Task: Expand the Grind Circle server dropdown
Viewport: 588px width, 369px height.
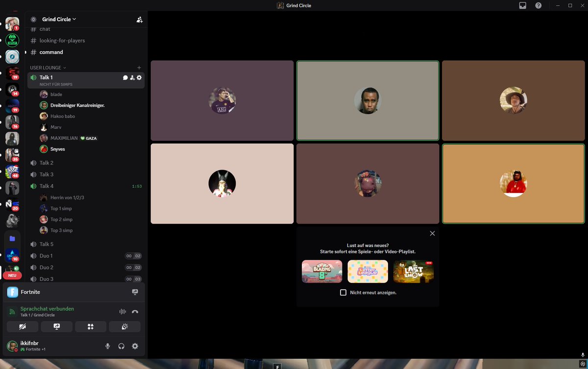Action: click(x=59, y=20)
